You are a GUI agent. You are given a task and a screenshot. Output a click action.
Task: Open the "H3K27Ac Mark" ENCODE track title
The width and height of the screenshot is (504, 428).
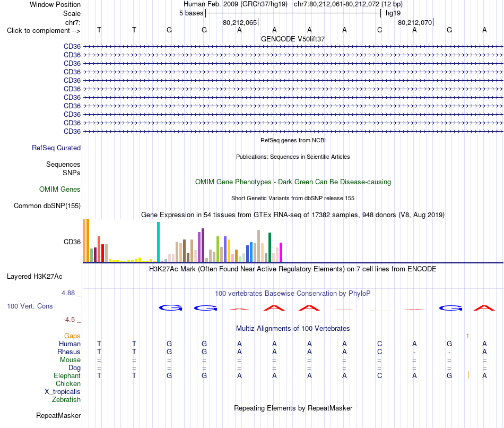click(x=293, y=269)
